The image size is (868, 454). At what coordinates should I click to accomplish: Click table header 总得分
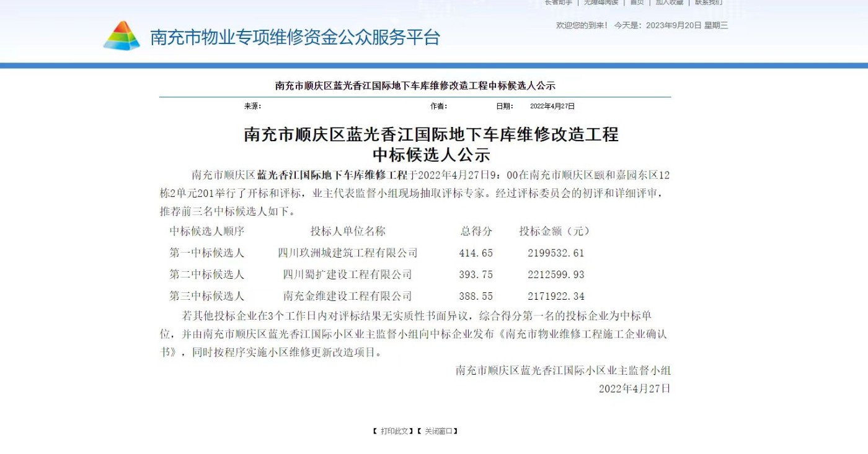click(x=476, y=231)
